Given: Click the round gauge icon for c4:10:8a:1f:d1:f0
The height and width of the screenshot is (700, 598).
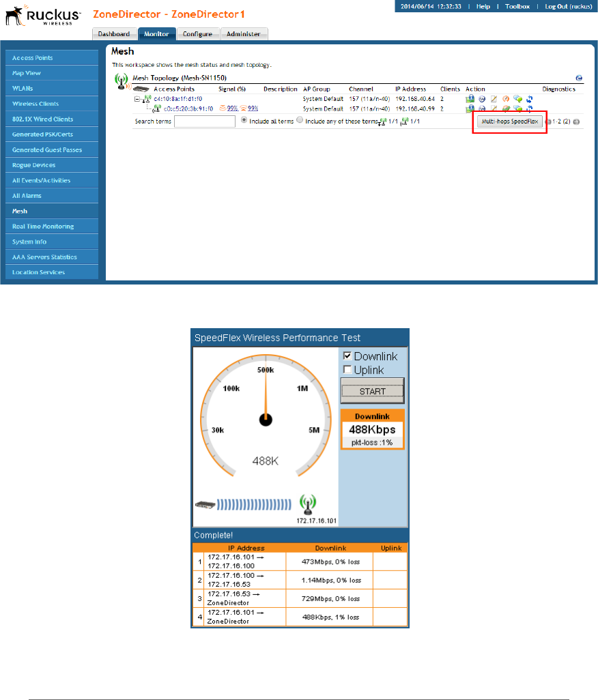Looking at the screenshot, I should (x=482, y=99).
